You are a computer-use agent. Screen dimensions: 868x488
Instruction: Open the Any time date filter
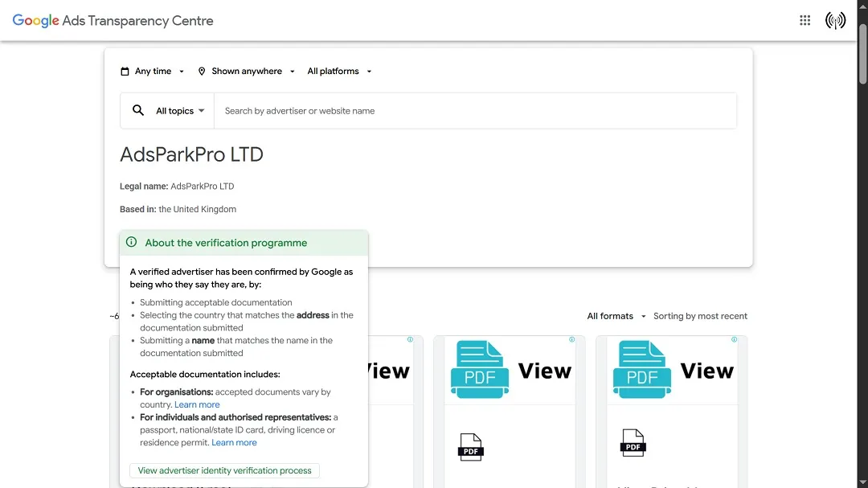[x=152, y=71]
